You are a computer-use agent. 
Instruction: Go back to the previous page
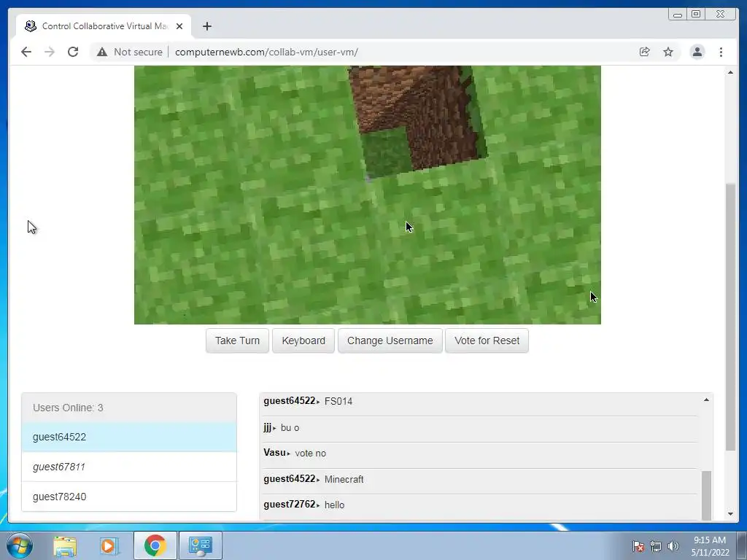pos(26,52)
